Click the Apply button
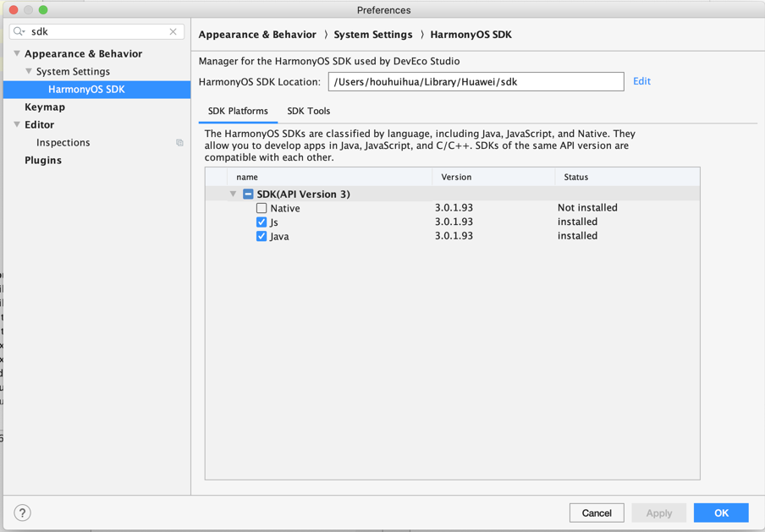 tap(659, 513)
